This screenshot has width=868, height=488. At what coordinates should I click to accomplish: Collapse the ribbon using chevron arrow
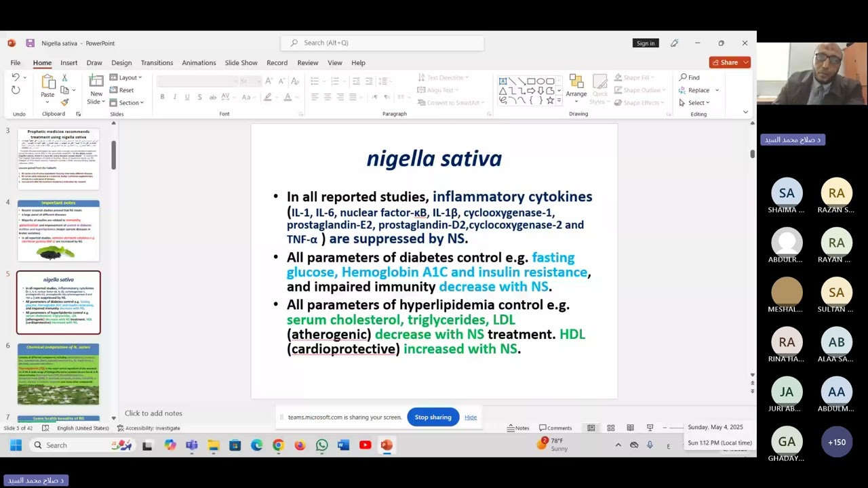pos(745,113)
